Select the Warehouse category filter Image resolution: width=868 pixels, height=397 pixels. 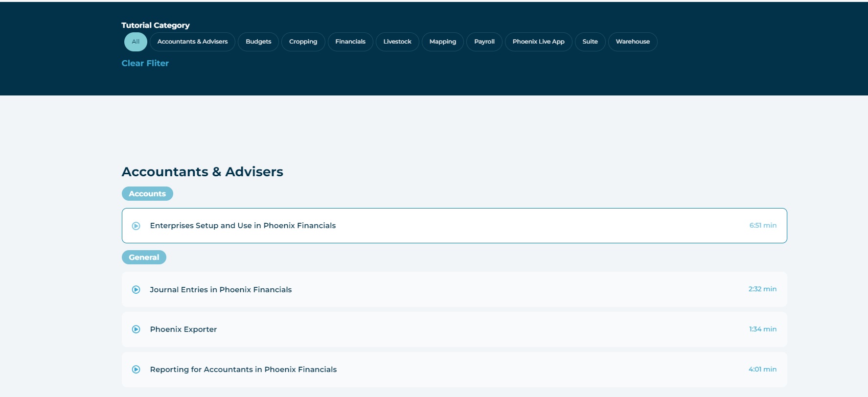point(633,42)
